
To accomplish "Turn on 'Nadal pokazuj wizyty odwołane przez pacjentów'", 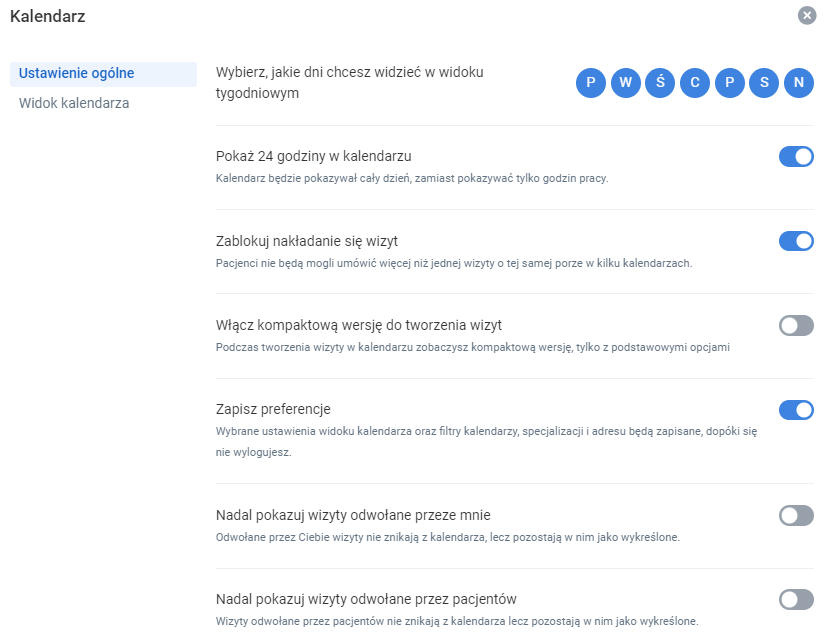I will pos(796,598).
